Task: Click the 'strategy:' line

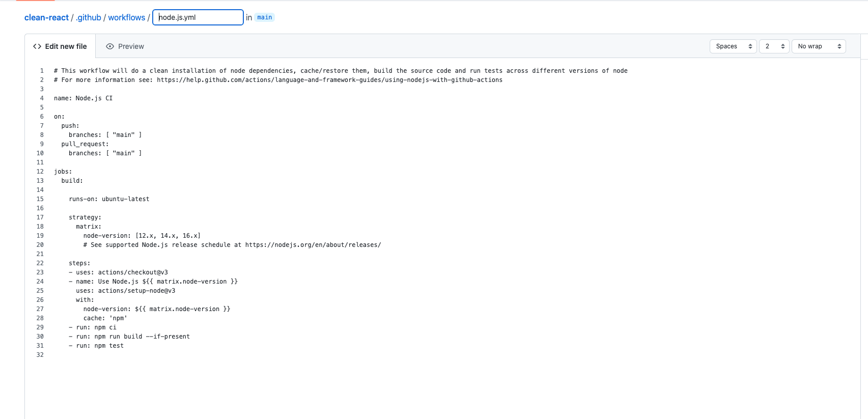Action: (x=85, y=217)
